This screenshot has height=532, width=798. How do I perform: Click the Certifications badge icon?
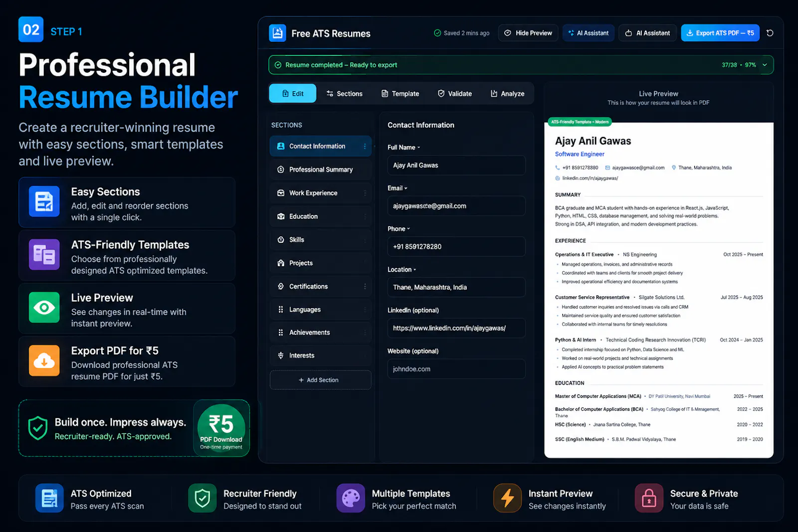tap(281, 286)
